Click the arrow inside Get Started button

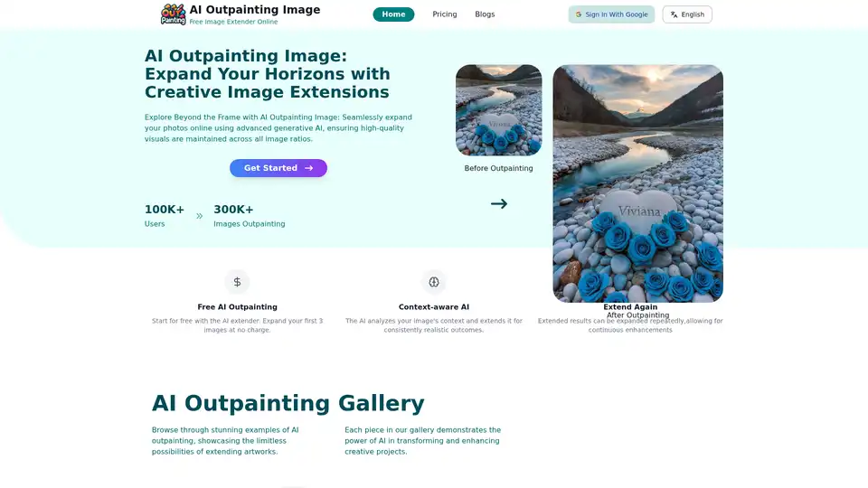308,168
